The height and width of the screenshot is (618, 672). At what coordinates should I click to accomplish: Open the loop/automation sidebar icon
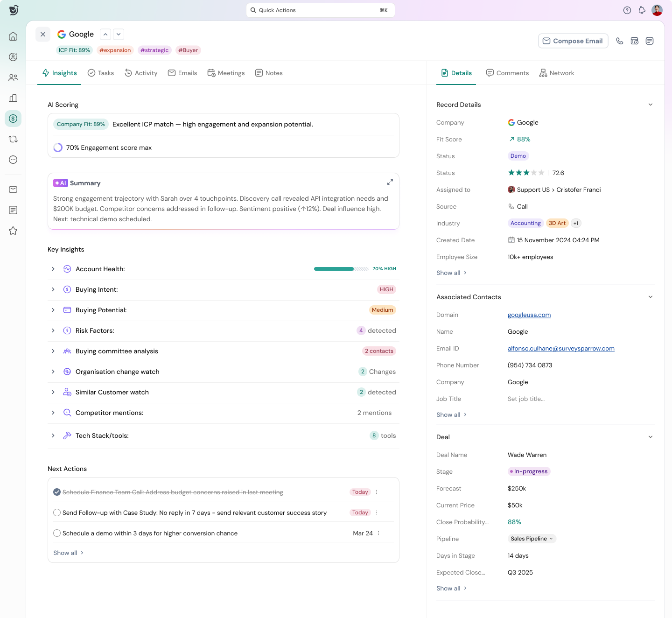(x=13, y=139)
